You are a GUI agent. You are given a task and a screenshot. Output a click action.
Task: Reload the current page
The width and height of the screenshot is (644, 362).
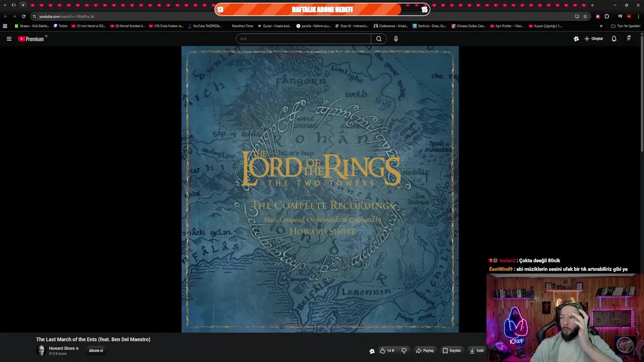[x=23, y=16]
